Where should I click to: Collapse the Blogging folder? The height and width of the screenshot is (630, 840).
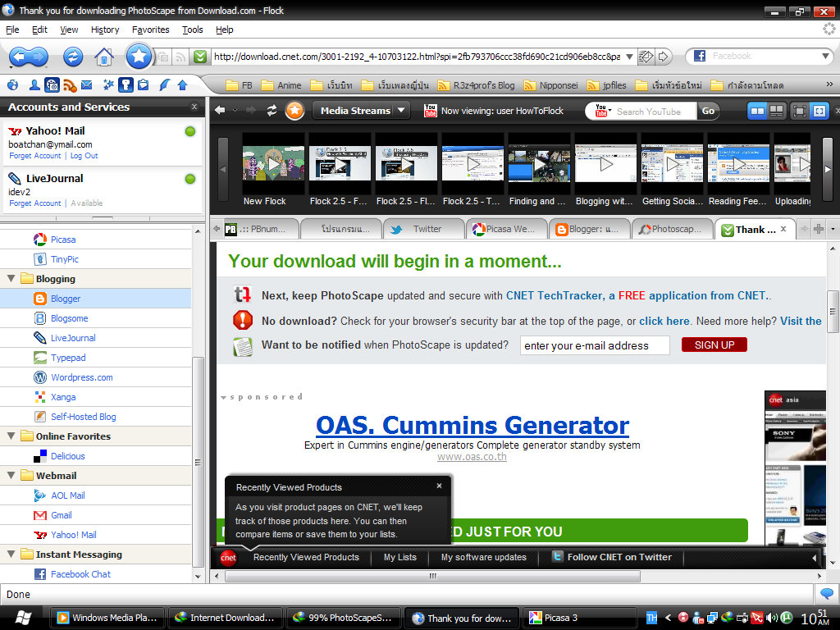11,279
